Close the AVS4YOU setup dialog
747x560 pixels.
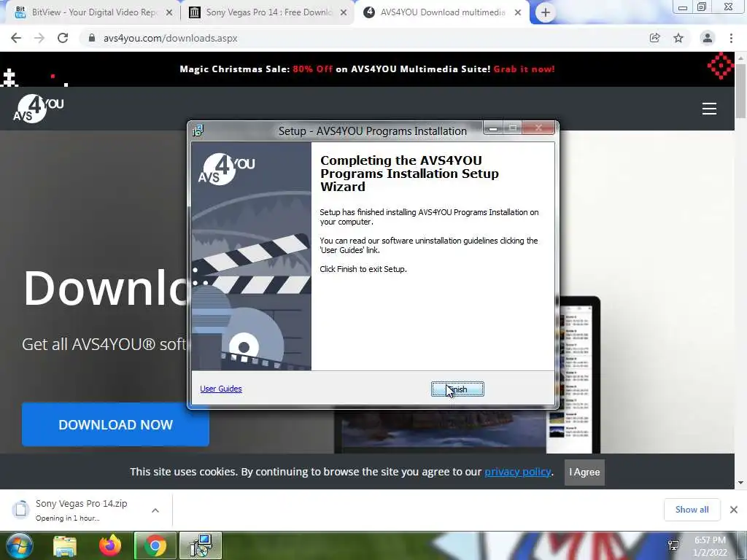coord(538,128)
